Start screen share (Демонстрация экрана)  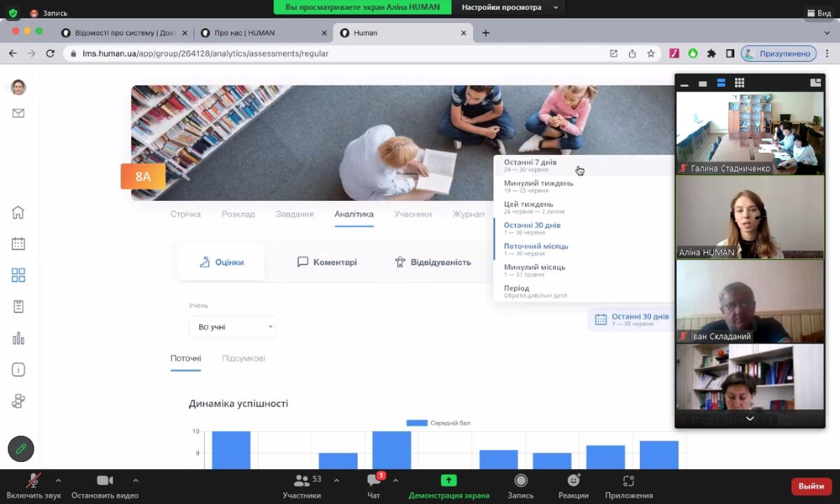[x=449, y=486]
